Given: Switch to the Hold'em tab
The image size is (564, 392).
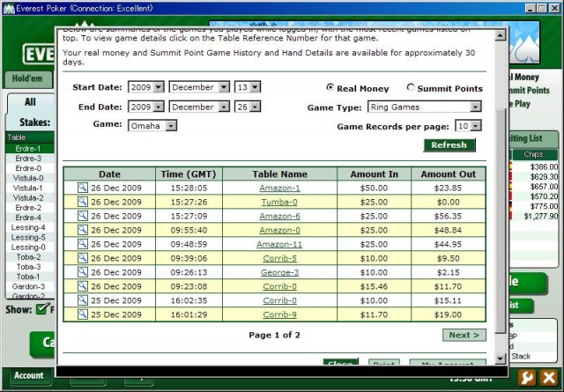Looking at the screenshot, I should (28, 79).
